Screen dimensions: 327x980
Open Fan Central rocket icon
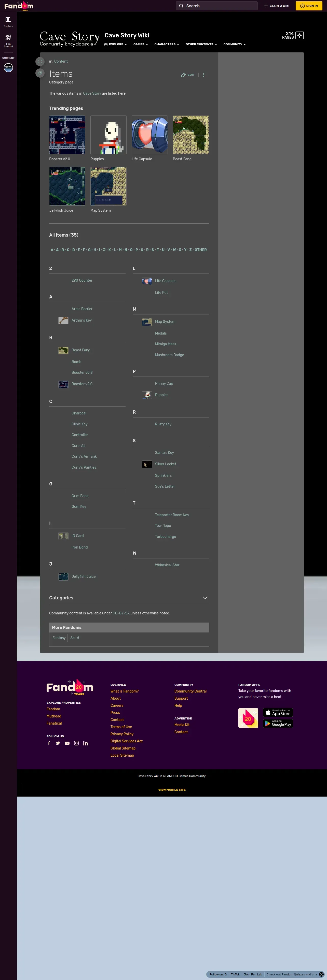coord(8,41)
